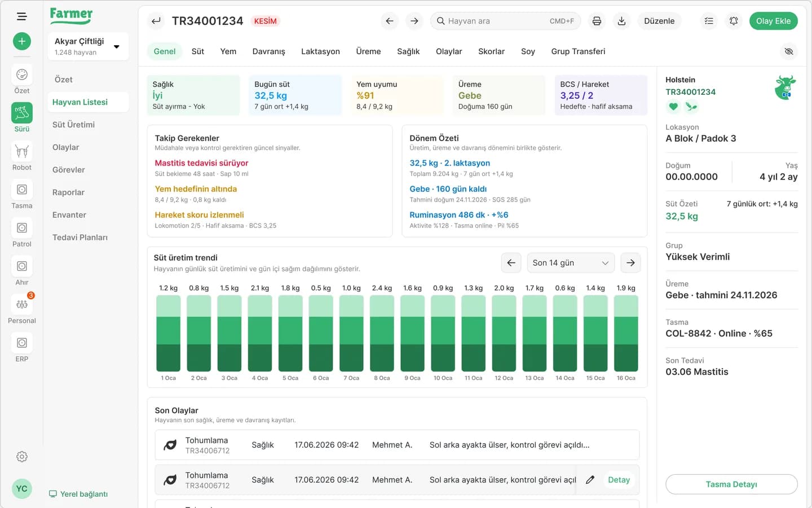Open Mastitis tedavisi sürüyor alert
The height and width of the screenshot is (508, 812).
click(201, 163)
